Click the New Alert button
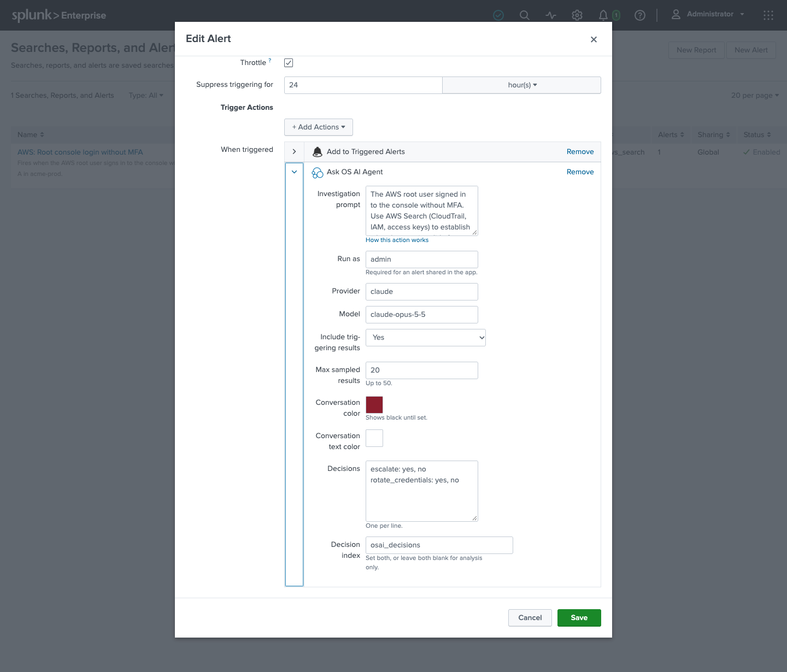 751,50
